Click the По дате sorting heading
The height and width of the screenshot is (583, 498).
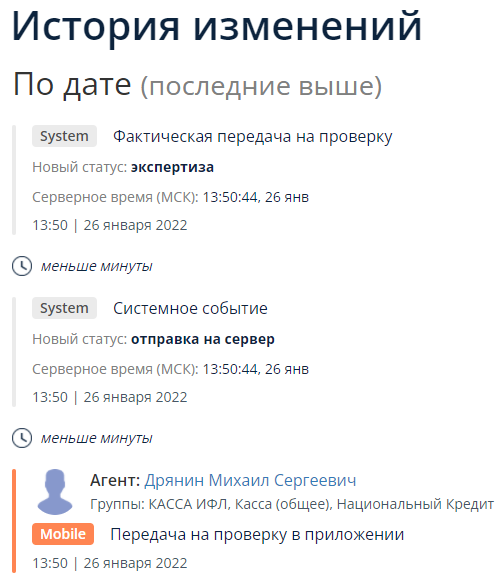[x=72, y=84]
